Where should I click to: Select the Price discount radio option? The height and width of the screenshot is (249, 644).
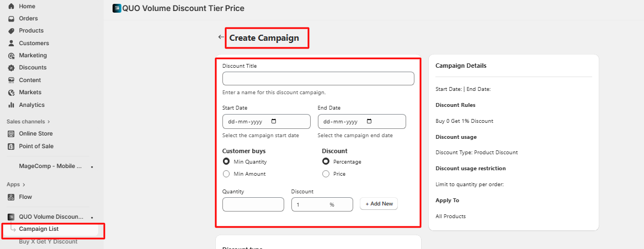[326, 174]
